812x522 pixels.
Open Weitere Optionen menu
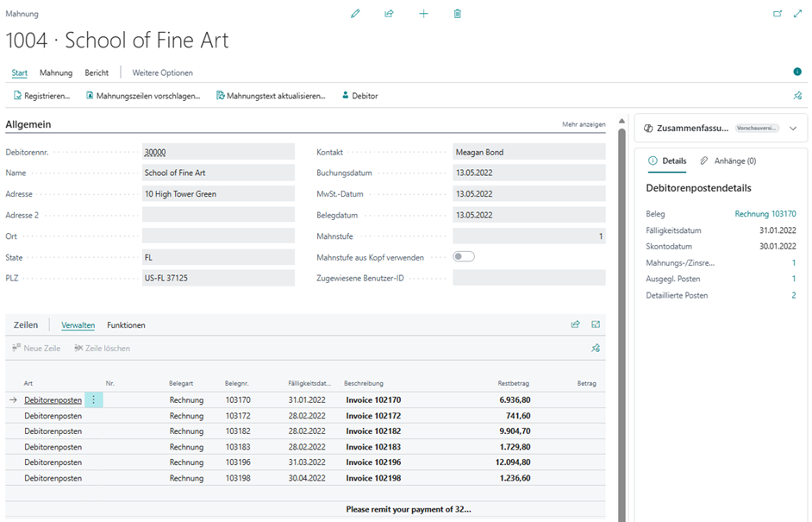pyautogui.click(x=162, y=72)
